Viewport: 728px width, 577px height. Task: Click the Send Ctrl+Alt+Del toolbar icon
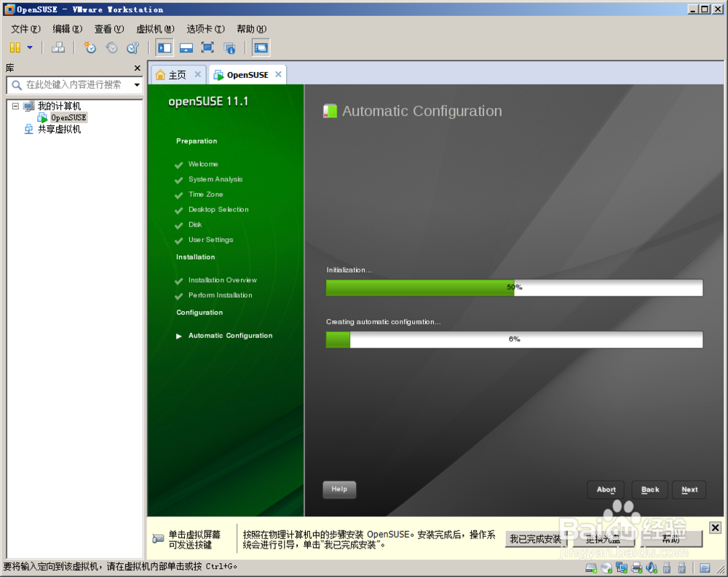click(58, 47)
